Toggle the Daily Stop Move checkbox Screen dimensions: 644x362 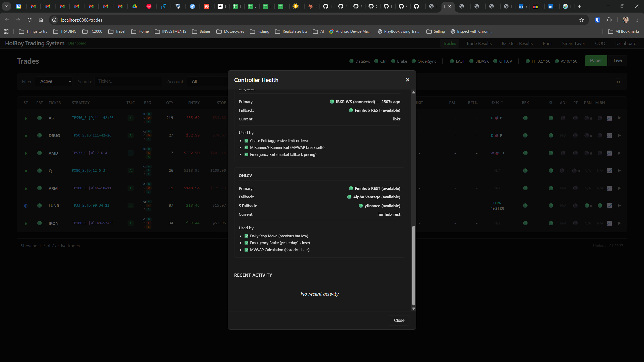[x=247, y=236]
